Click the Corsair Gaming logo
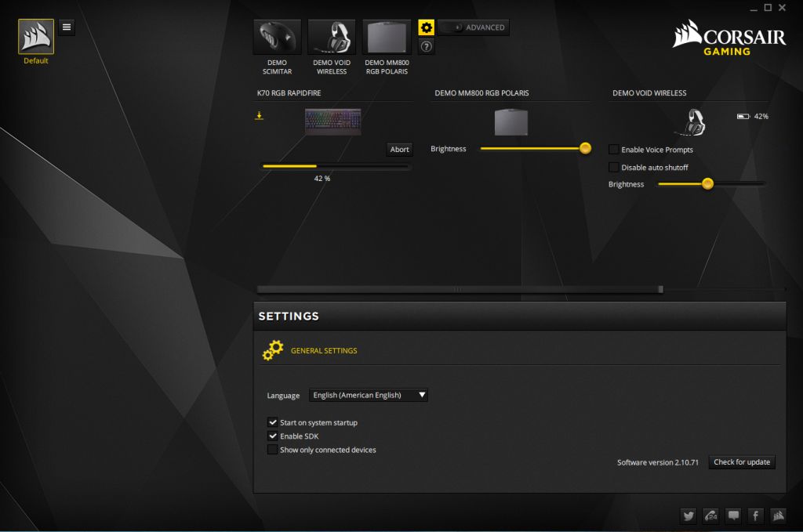 (729, 38)
